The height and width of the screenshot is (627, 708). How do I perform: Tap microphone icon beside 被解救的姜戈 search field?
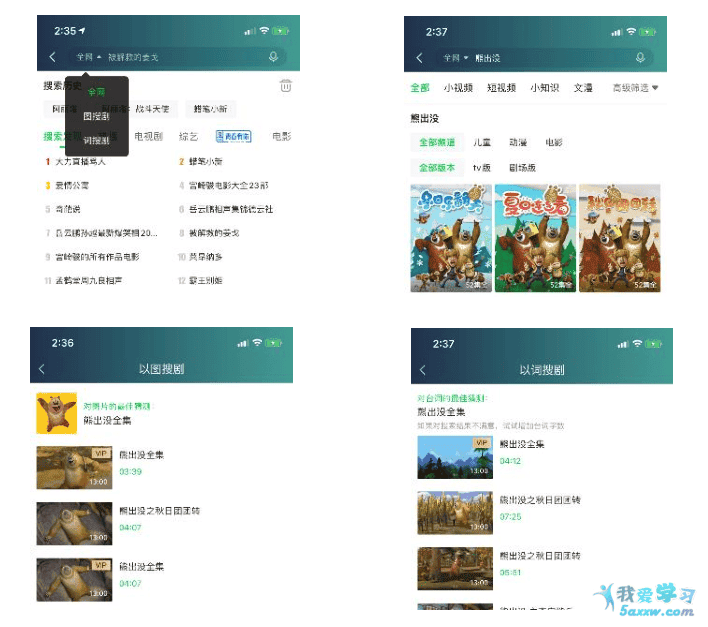273,57
